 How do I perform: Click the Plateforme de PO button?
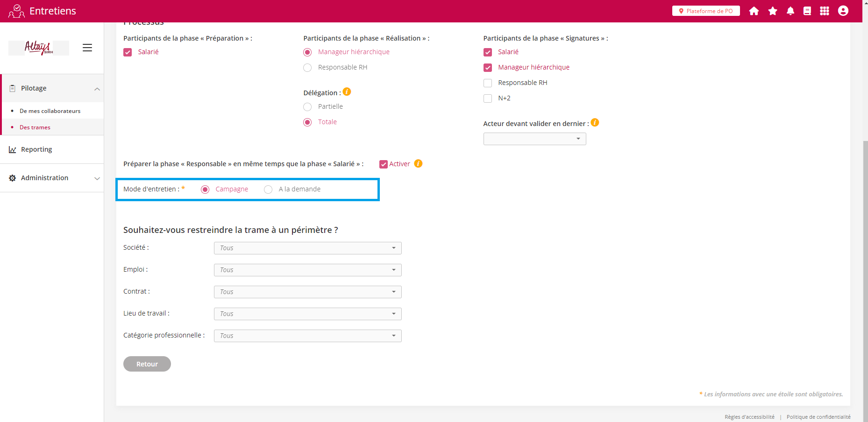coord(705,11)
